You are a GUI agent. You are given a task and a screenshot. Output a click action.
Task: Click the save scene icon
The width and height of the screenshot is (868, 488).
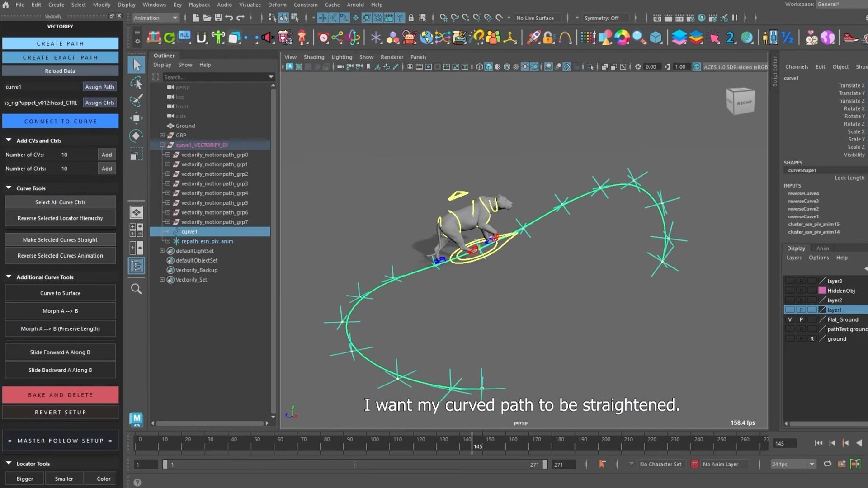tap(218, 18)
